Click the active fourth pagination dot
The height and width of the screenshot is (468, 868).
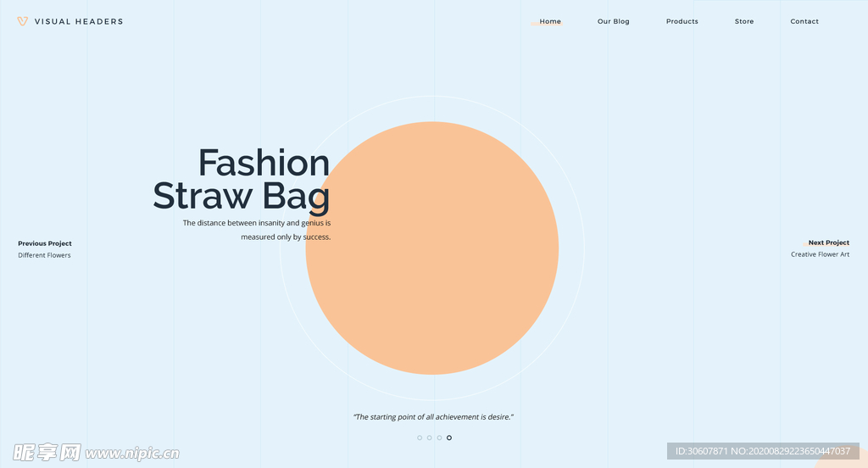click(x=449, y=437)
